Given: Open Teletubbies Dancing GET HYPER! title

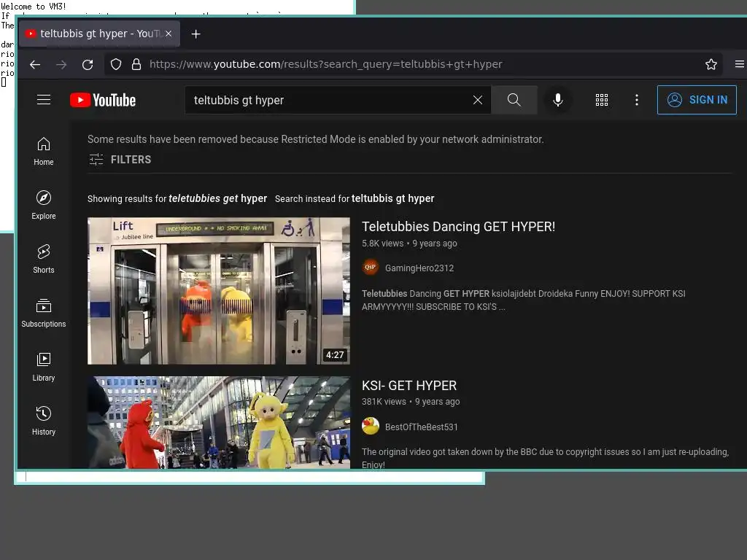Looking at the screenshot, I should click(x=458, y=227).
